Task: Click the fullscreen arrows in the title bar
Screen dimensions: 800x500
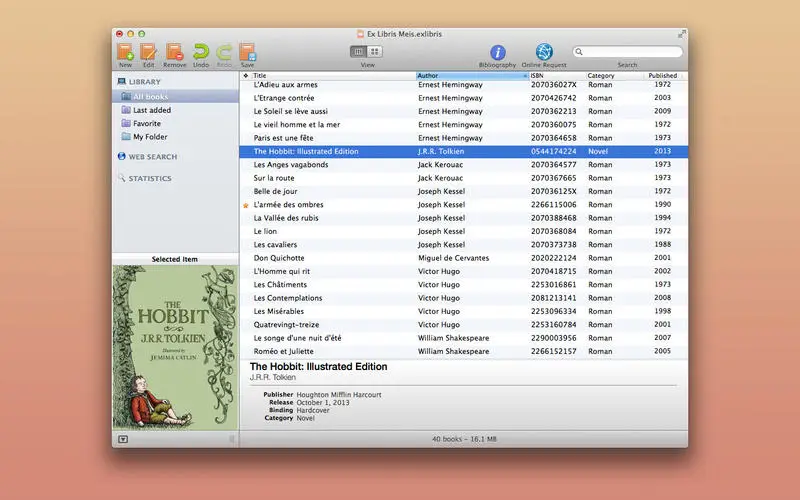Action: pyautogui.click(x=682, y=34)
